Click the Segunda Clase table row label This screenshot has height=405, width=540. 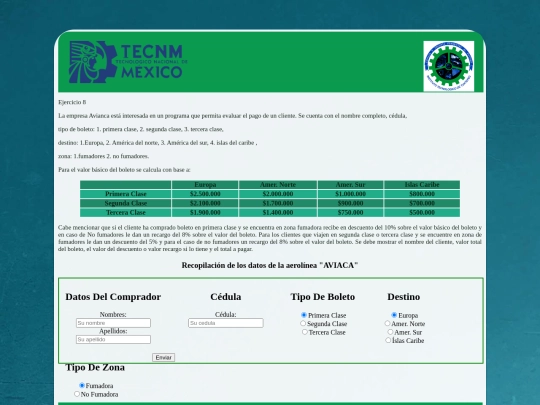coord(126,203)
